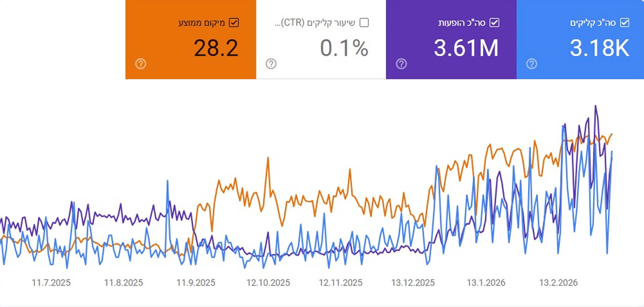This screenshot has width=644, height=307.
Task: Click the highest purple impressions peak in chart
Action: pos(595,106)
